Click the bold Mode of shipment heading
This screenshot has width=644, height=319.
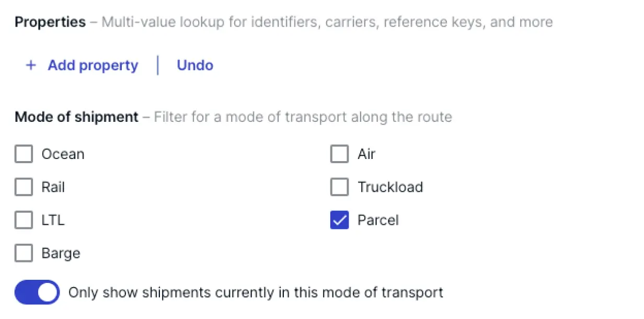point(76,117)
